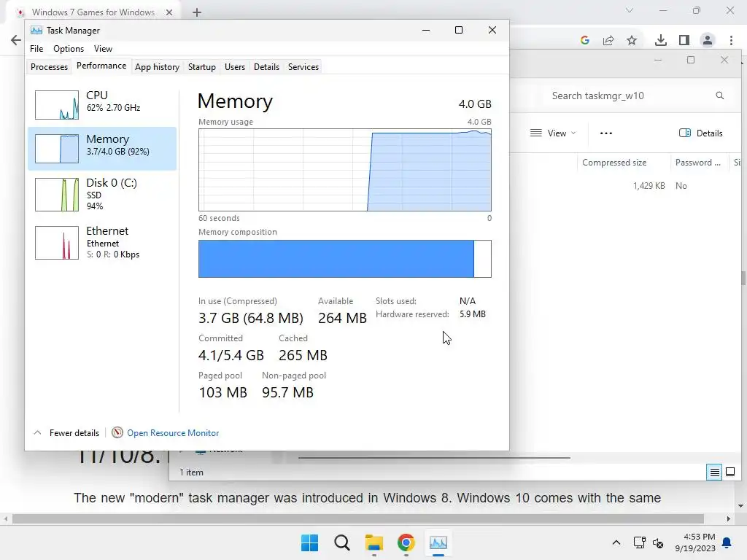The width and height of the screenshot is (747, 560).
Task: Click the network tray icon
Action: 639,542
